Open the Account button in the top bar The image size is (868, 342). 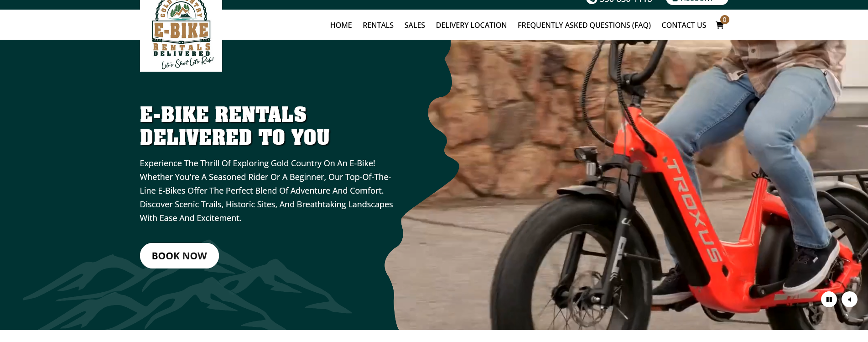[x=697, y=1]
